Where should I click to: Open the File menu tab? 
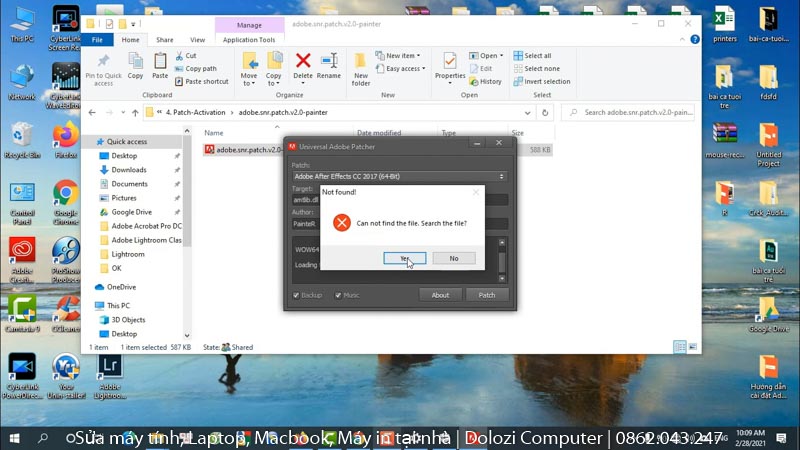pyautogui.click(x=97, y=40)
